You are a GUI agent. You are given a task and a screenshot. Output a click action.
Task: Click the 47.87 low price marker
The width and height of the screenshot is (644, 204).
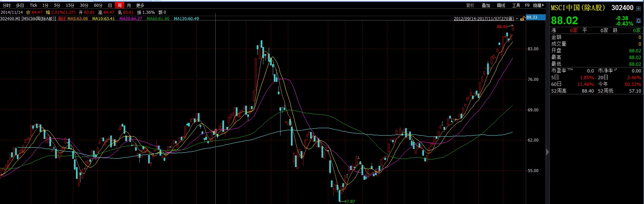pos(349,201)
